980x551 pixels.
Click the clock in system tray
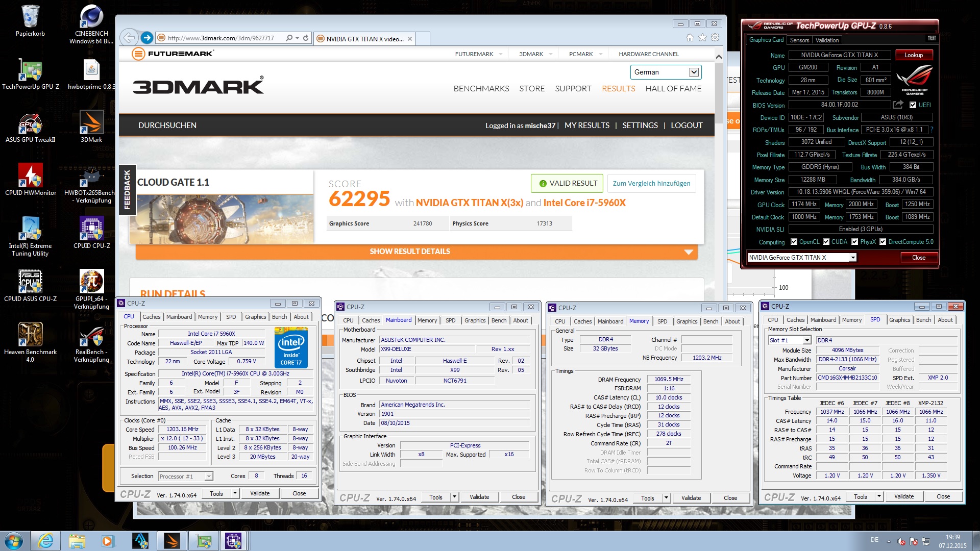pos(952,541)
